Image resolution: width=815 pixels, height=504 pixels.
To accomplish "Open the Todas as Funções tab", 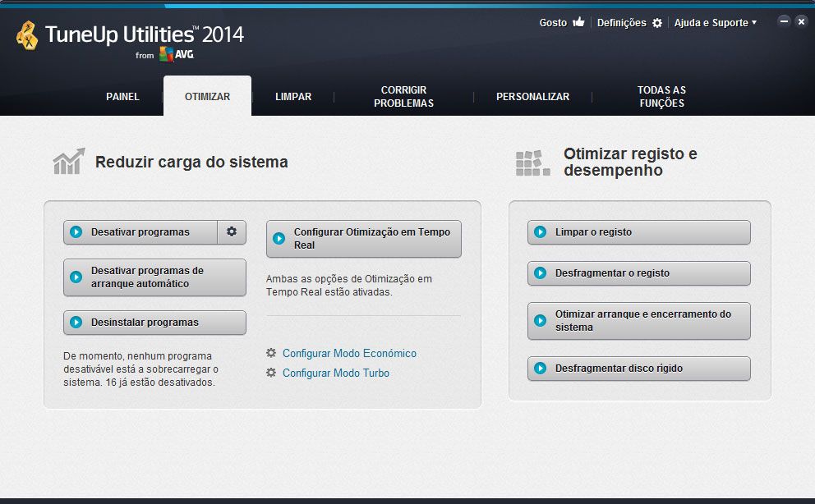I will tap(661, 97).
